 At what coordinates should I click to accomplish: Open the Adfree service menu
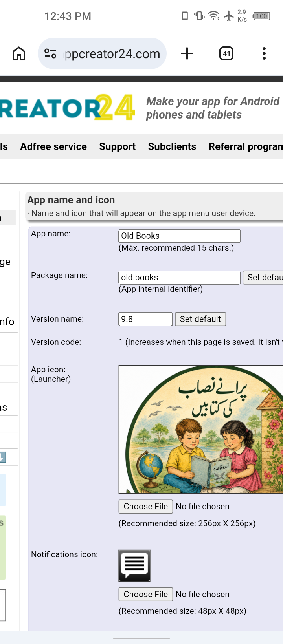click(53, 146)
